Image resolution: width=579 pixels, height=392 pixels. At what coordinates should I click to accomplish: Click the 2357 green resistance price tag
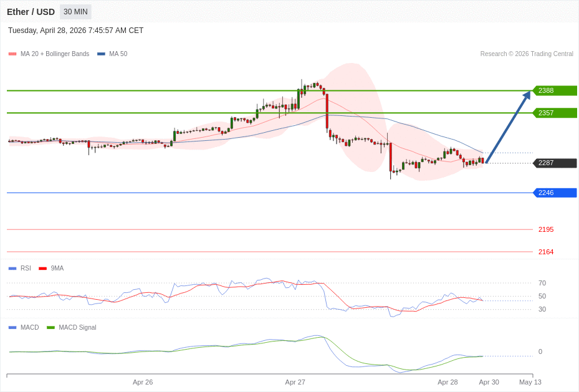[x=555, y=113]
